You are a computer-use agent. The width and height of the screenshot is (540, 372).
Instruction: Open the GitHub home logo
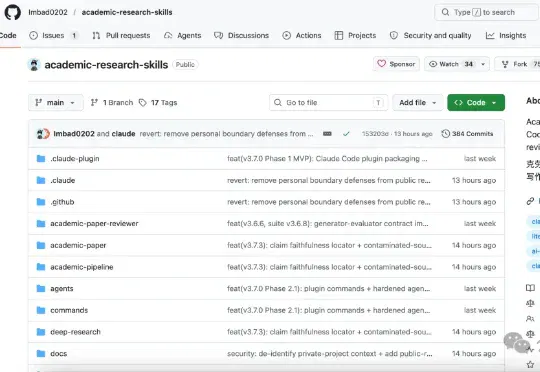[12, 12]
